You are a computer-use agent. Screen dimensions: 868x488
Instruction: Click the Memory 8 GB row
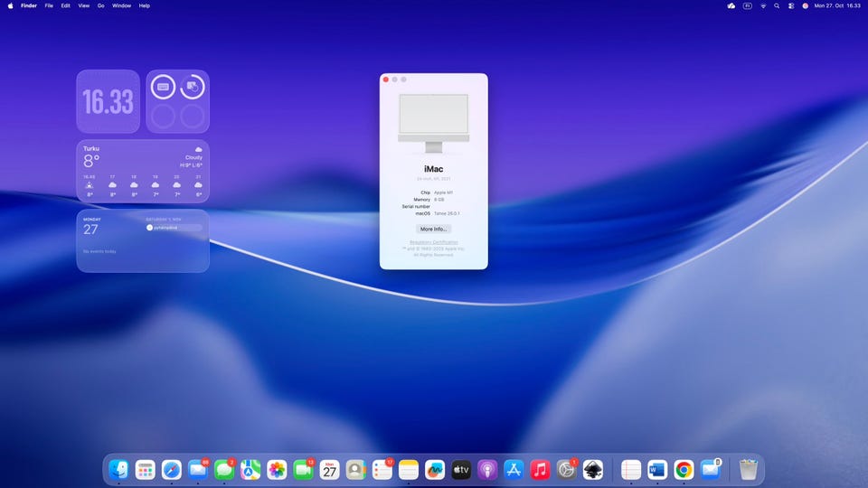(x=429, y=199)
